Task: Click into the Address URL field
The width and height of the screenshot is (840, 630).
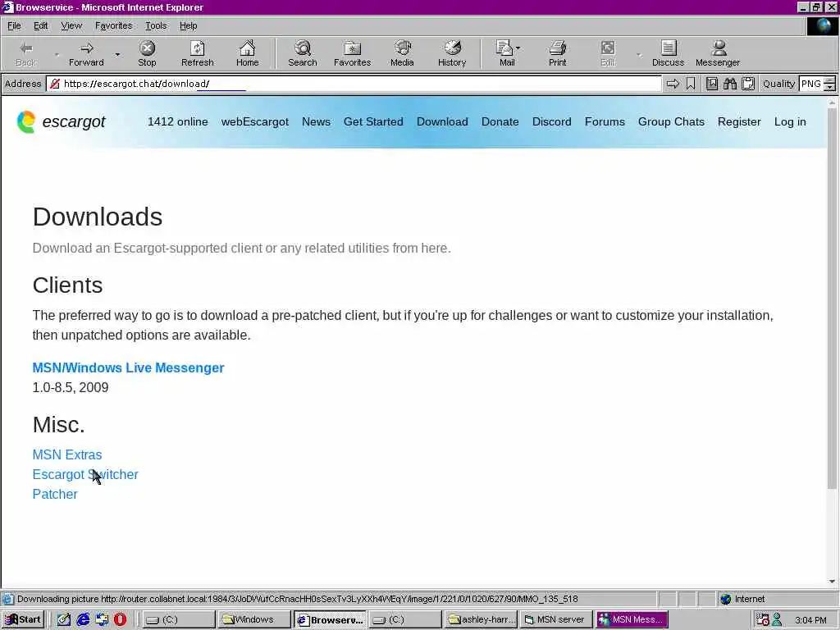Action: (x=354, y=84)
